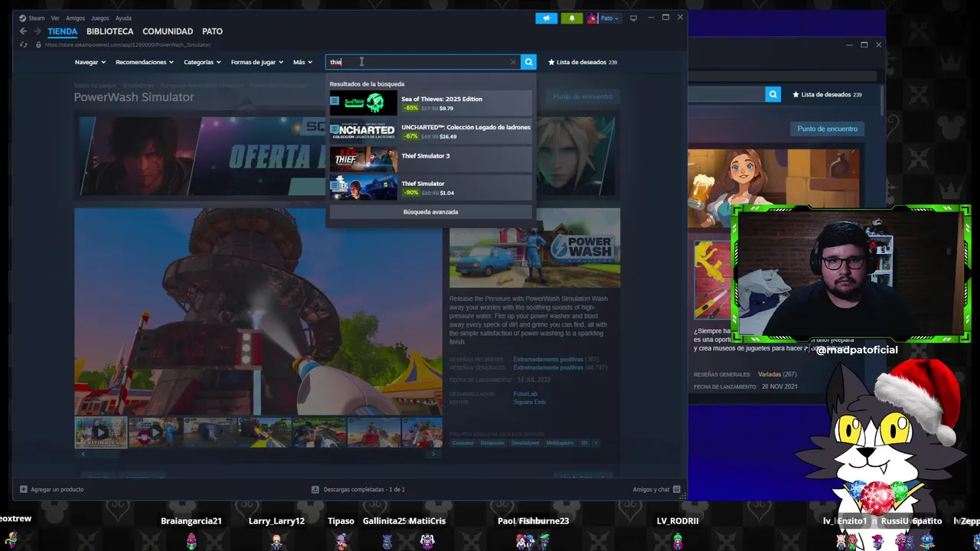Open the Amigos menu
This screenshot has height=551, width=980.
click(75, 18)
